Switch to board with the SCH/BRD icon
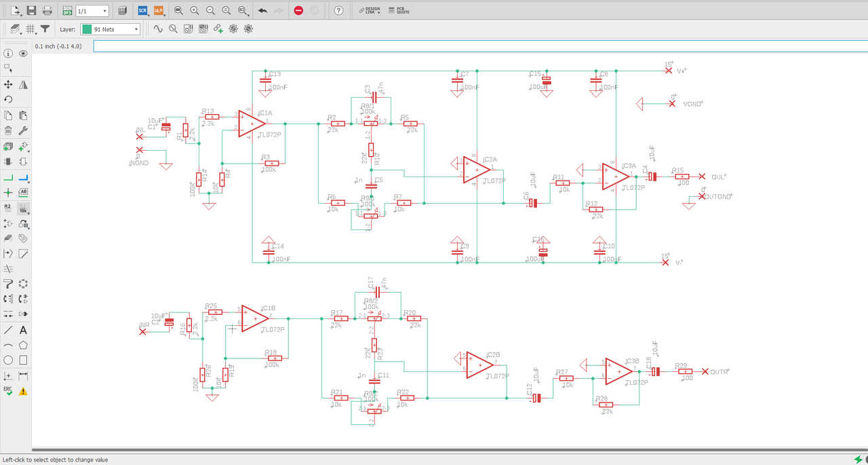The image size is (868, 465). [67, 11]
